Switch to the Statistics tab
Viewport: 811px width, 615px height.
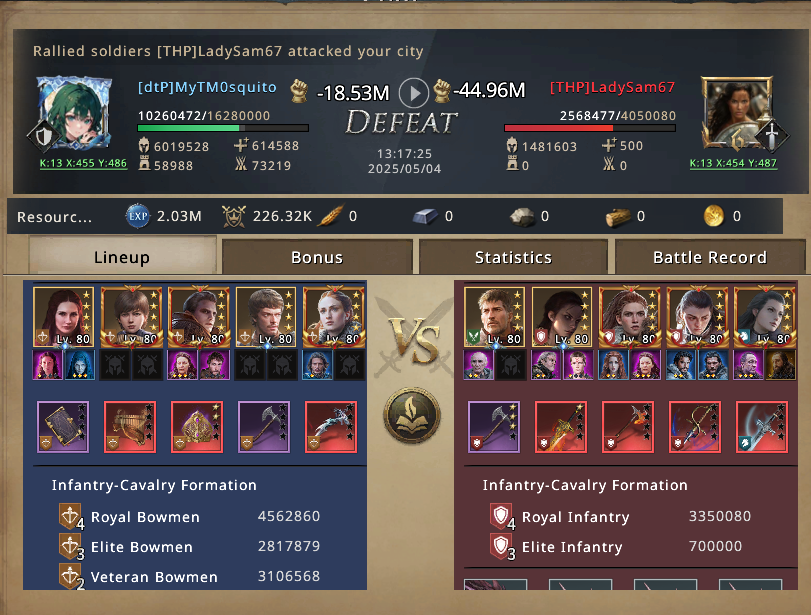pyautogui.click(x=513, y=257)
